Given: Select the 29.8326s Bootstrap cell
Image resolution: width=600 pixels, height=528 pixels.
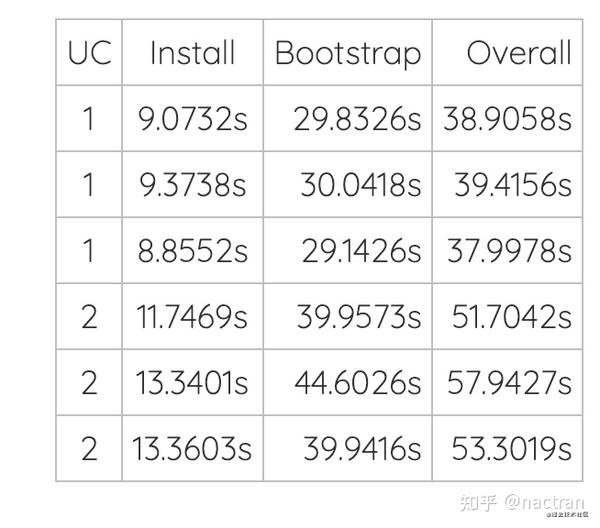Looking at the screenshot, I should point(357,119).
